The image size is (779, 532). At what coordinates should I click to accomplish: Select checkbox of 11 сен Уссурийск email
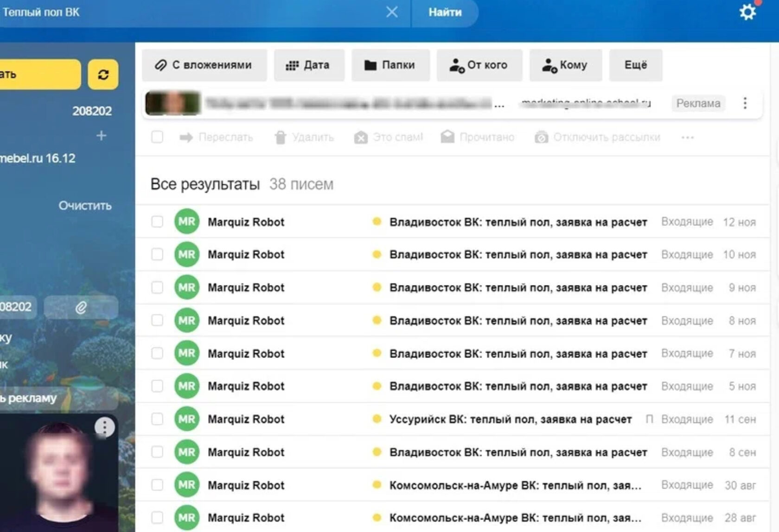(x=157, y=419)
